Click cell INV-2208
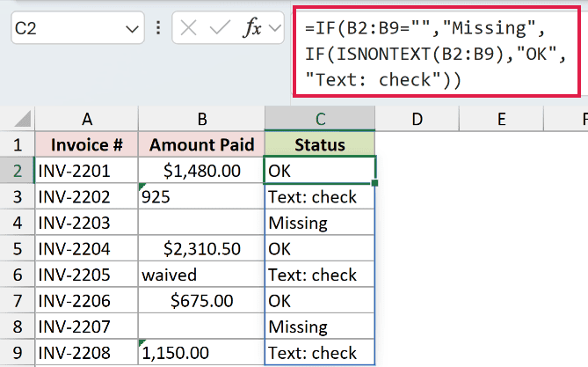This screenshot has height=367, width=588. tap(87, 352)
